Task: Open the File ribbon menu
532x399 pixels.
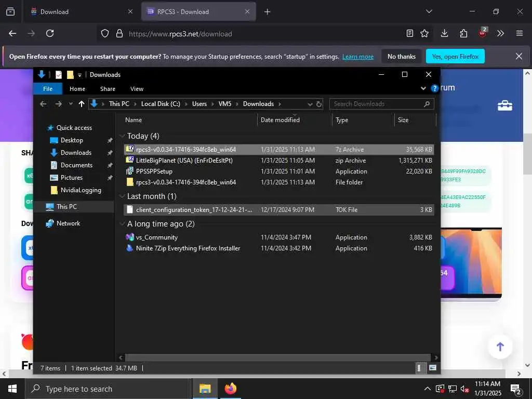Action: pyautogui.click(x=48, y=88)
